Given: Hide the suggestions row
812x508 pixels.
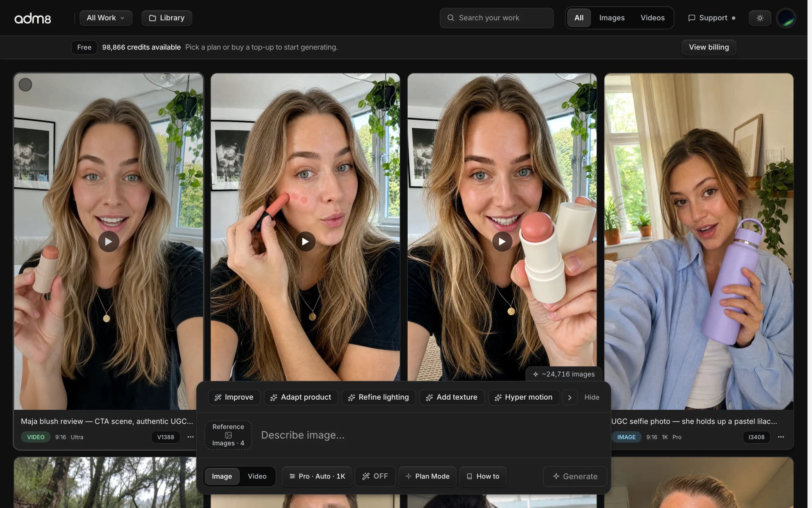Looking at the screenshot, I should pyautogui.click(x=592, y=397).
